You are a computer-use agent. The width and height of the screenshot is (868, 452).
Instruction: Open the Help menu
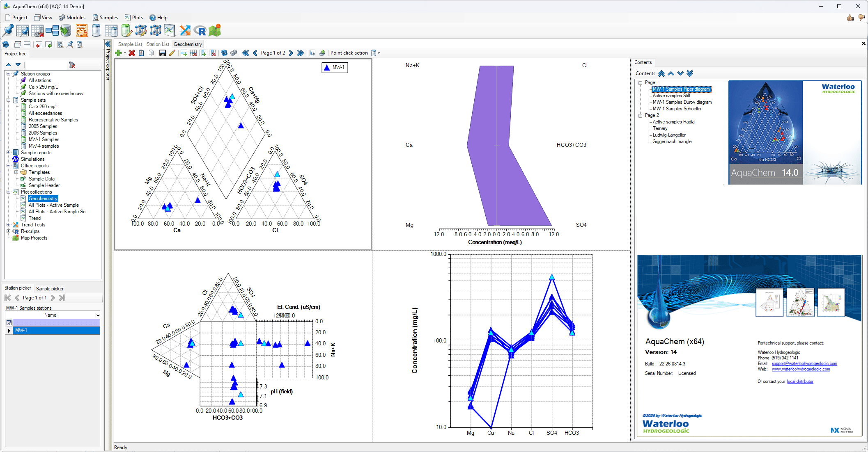click(x=158, y=18)
